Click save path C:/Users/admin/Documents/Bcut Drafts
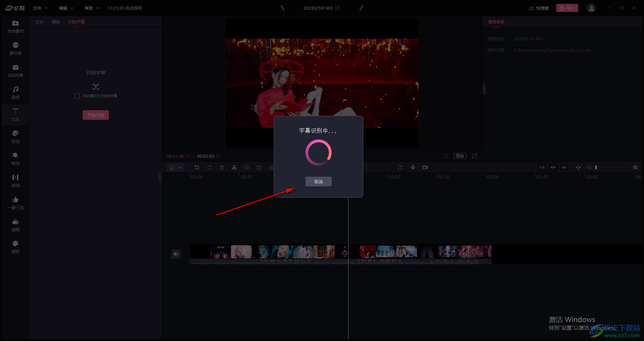Screen dimensions: 644x341 [x=553, y=50]
